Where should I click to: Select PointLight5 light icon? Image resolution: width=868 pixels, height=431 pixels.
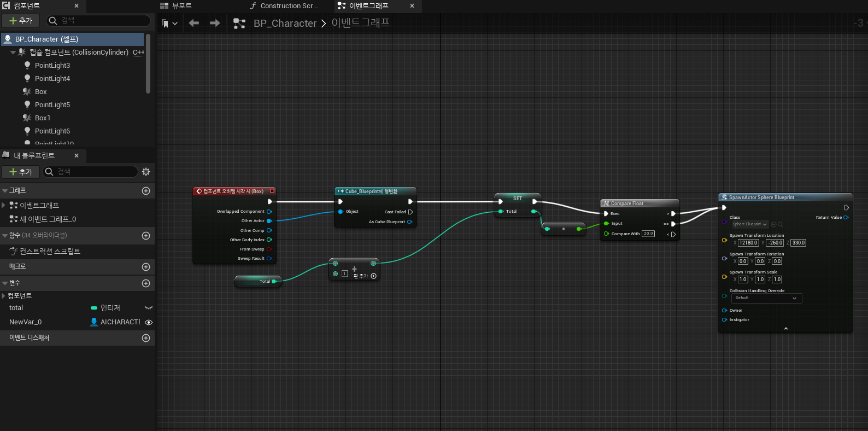(x=27, y=104)
